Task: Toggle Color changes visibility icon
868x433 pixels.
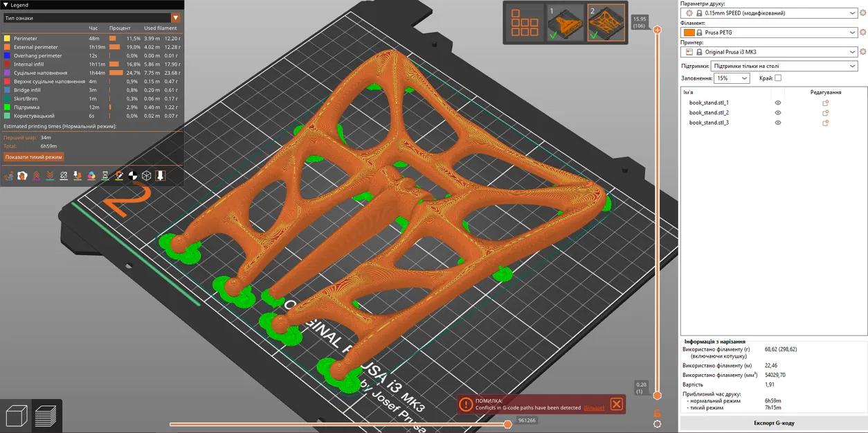Action: click(x=91, y=176)
